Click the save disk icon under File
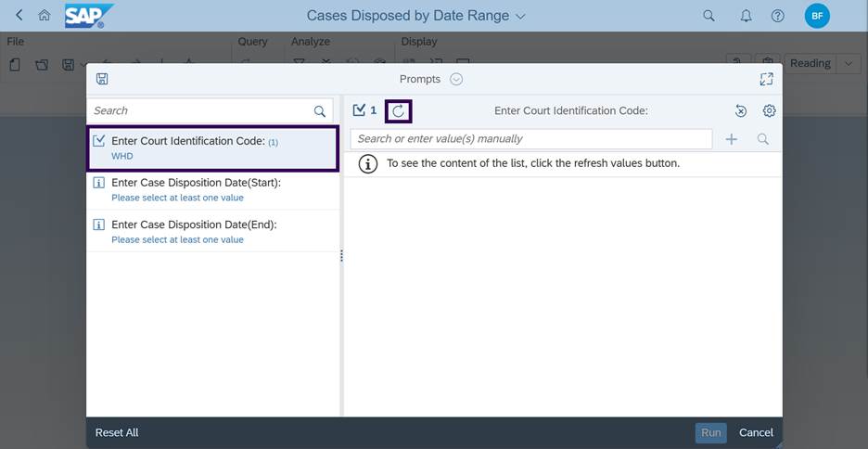This screenshot has width=868, height=449. [68, 65]
